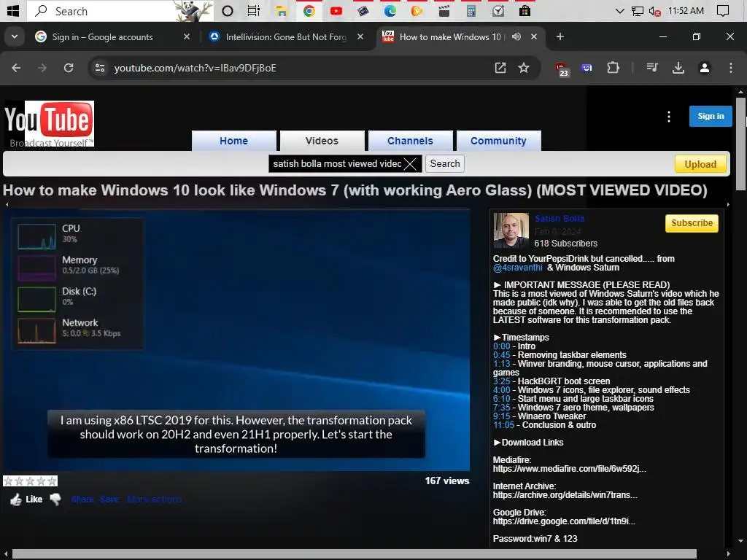Subscribe to Satish Bolla's channel
Viewport: 747px width, 560px height.
pyautogui.click(x=692, y=223)
